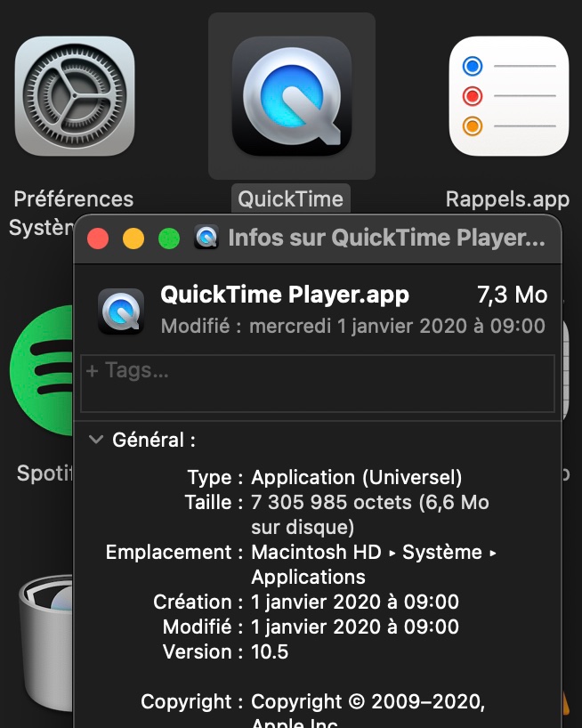This screenshot has width=582, height=728.
Task: Click the Modifié mercredi 1 janvier 2020 line
Action: click(x=353, y=326)
